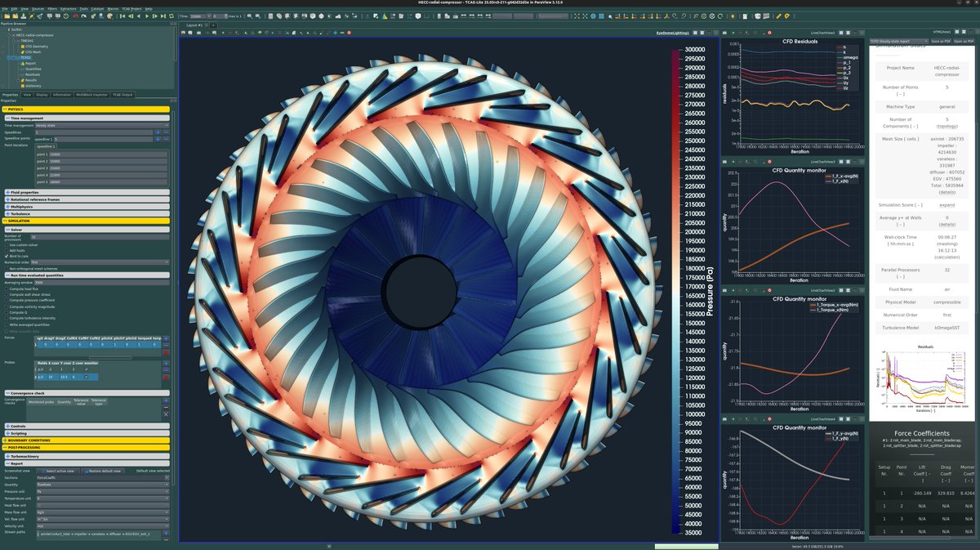Click the Pressure color legend bar

pos(674,292)
